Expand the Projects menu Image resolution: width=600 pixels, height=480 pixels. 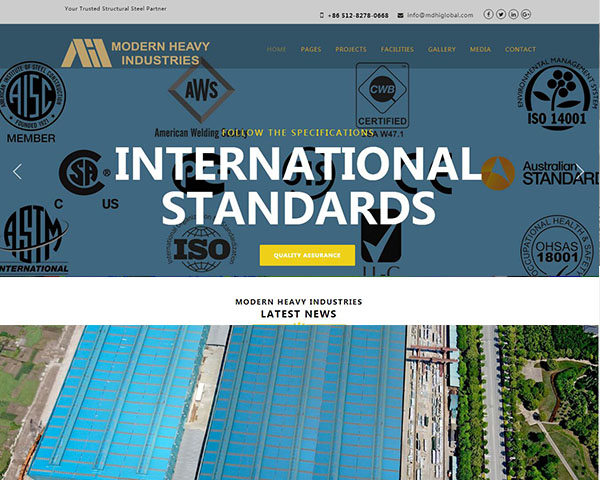pos(351,49)
